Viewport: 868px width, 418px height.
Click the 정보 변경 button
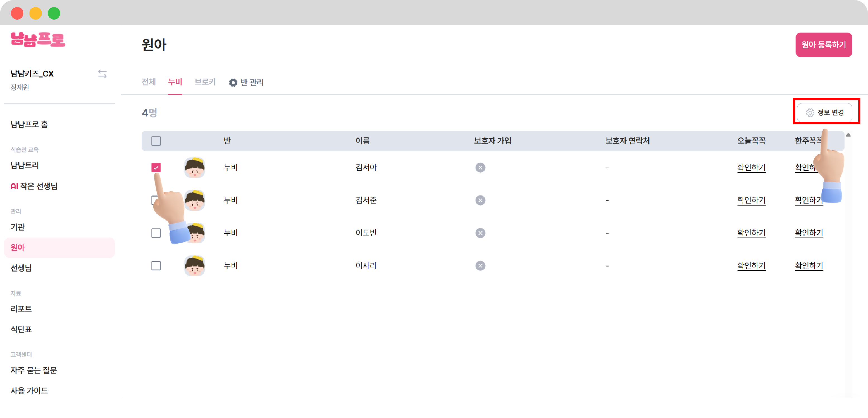click(824, 112)
